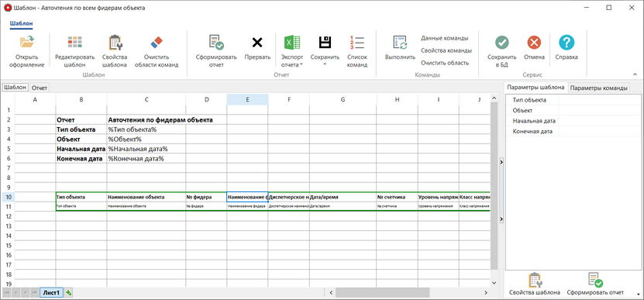Select row 10 header
This screenshot has width=644, height=300.
pyautogui.click(x=8, y=197)
